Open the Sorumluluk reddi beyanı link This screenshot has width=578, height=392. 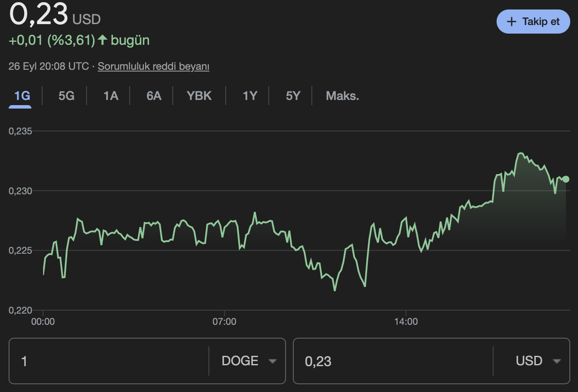pos(153,66)
